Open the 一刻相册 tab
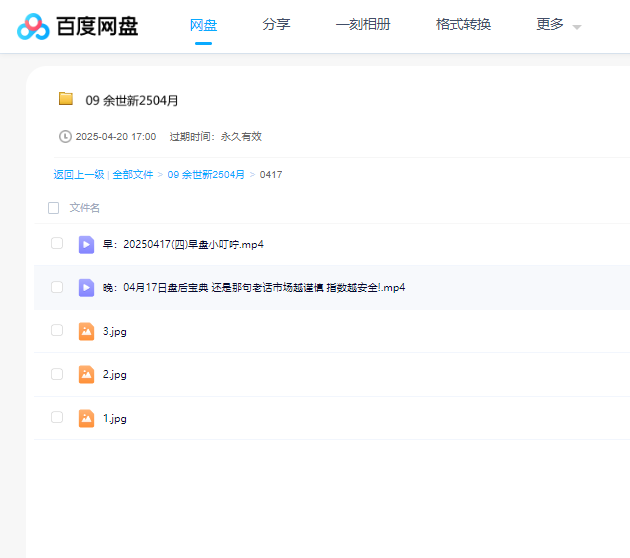Image resolution: width=630 pixels, height=558 pixels. [363, 24]
